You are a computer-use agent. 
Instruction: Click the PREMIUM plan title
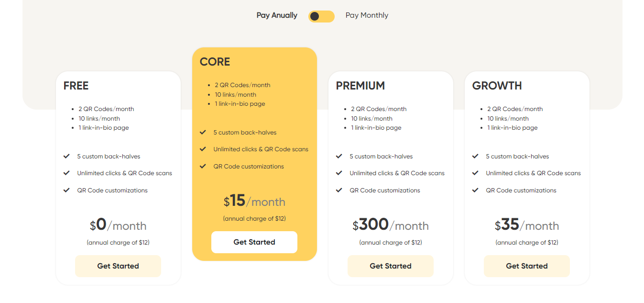click(360, 86)
